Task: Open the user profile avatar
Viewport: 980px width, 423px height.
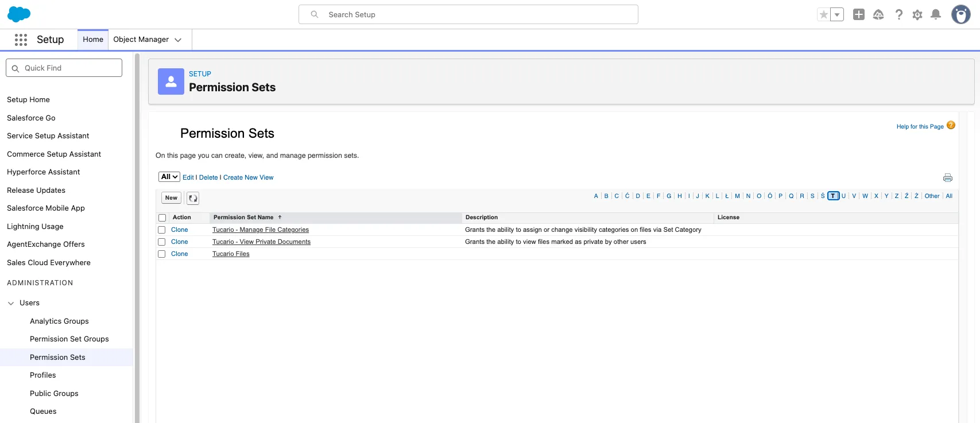Action: point(960,14)
